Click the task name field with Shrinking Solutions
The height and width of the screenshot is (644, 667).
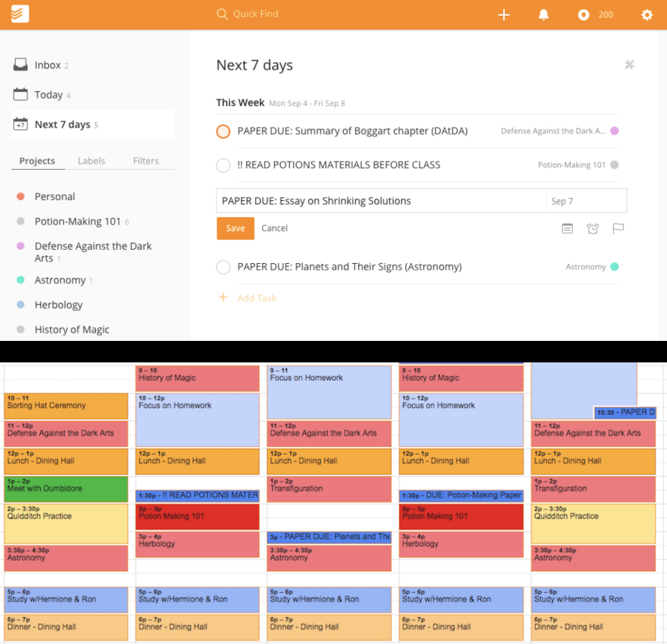[381, 201]
